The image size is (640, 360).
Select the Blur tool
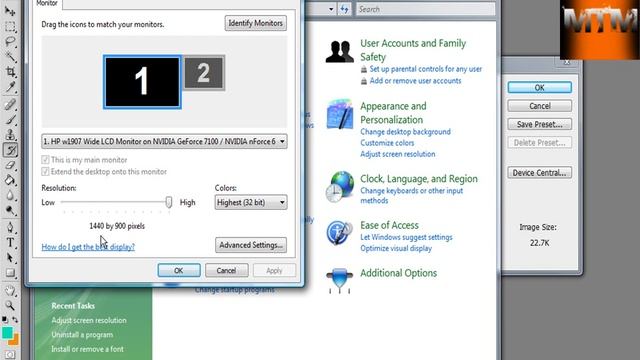(x=10, y=195)
